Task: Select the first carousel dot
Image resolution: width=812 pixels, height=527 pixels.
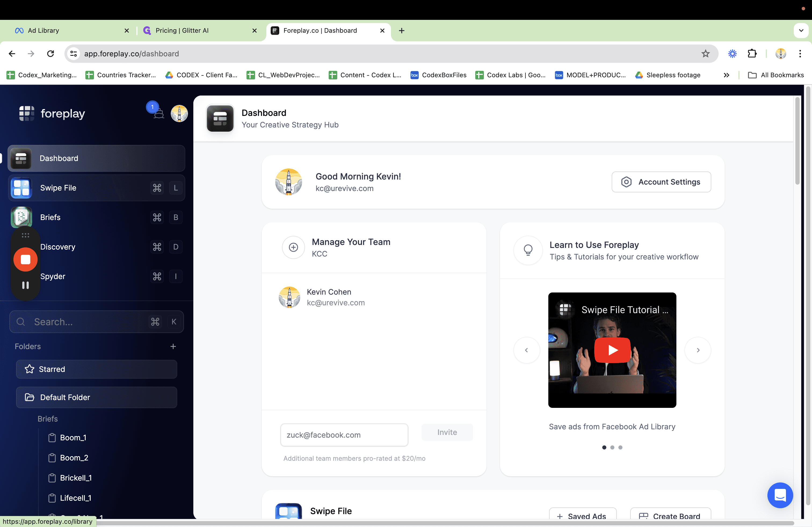Action: [604, 447]
